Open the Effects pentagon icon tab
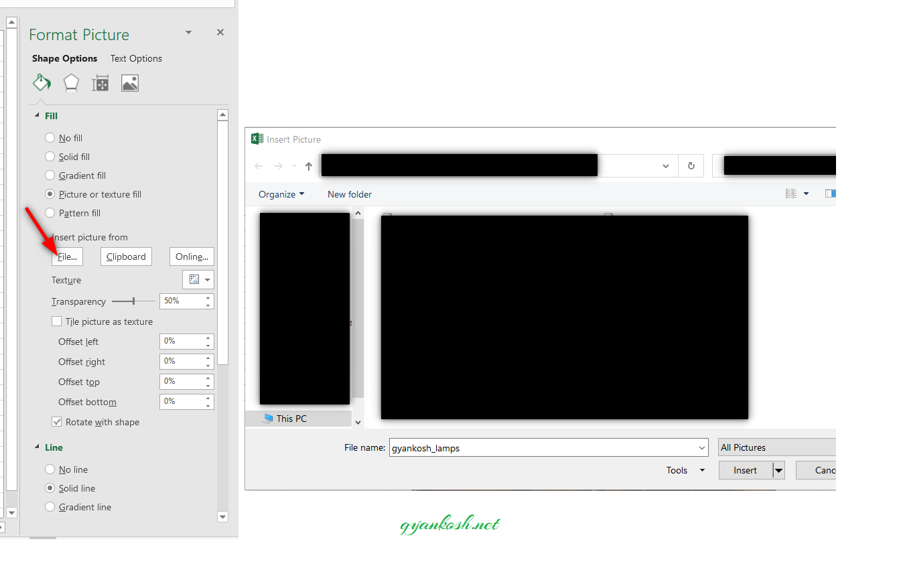Image resolution: width=899 pixels, height=588 pixels. (71, 83)
